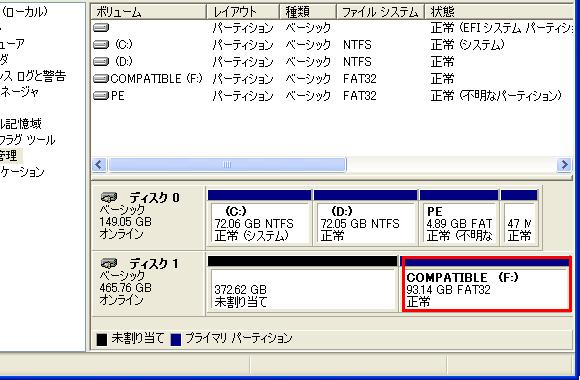This screenshot has width=580, height=380.
Task: Sort by the ボリューム column header
Action: click(x=148, y=12)
